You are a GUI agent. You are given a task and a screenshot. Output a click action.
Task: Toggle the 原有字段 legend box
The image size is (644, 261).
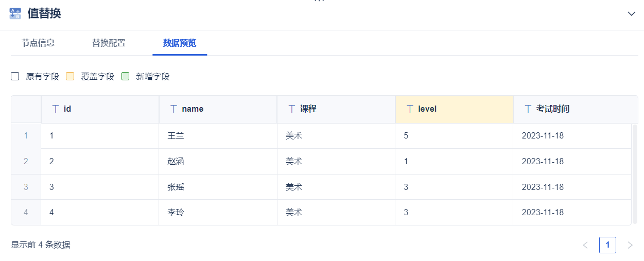coord(15,77)
